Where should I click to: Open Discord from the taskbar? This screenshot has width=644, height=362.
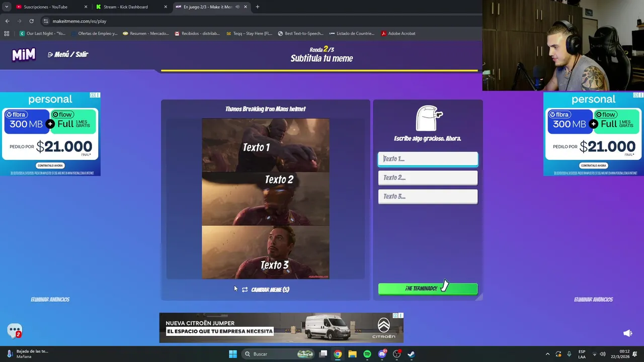382,354
